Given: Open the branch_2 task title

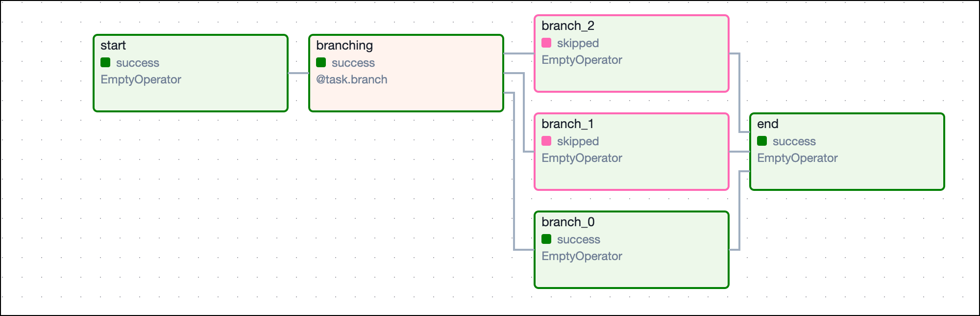Looking at the screenshot, I should pyautogui.click(x=568, y=26).
